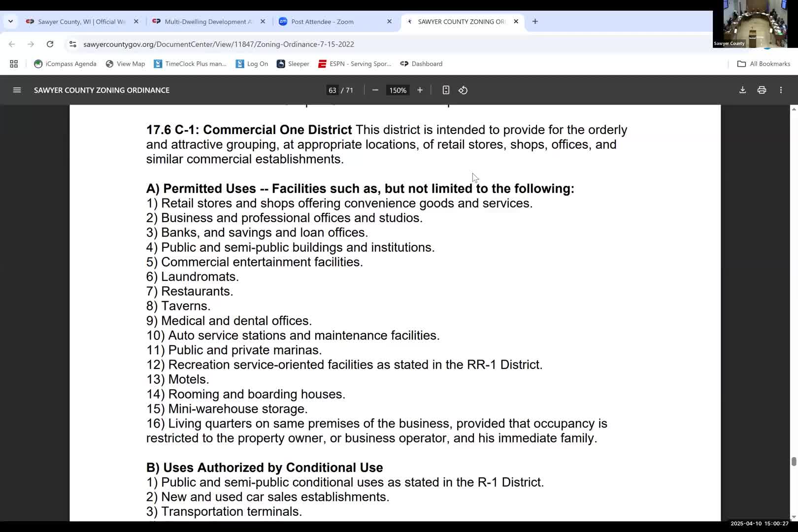
Task: Expand the tab search dropdown arrow
Action: pos(10,22)
